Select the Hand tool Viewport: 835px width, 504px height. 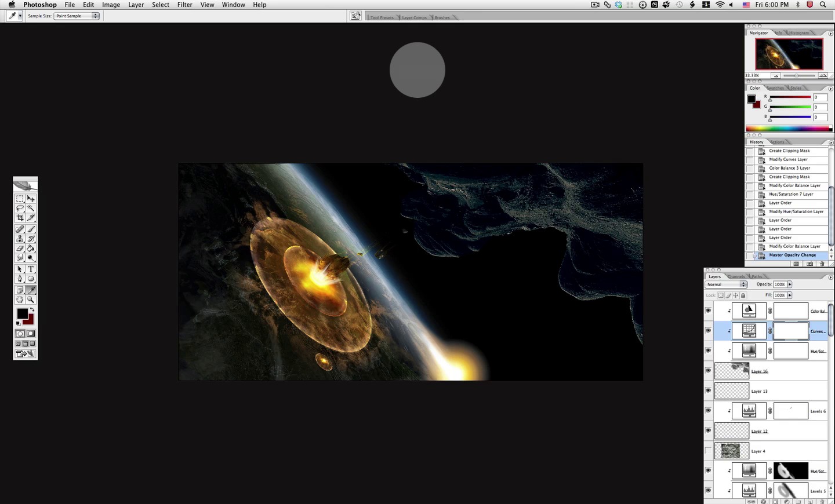[20, 300]
